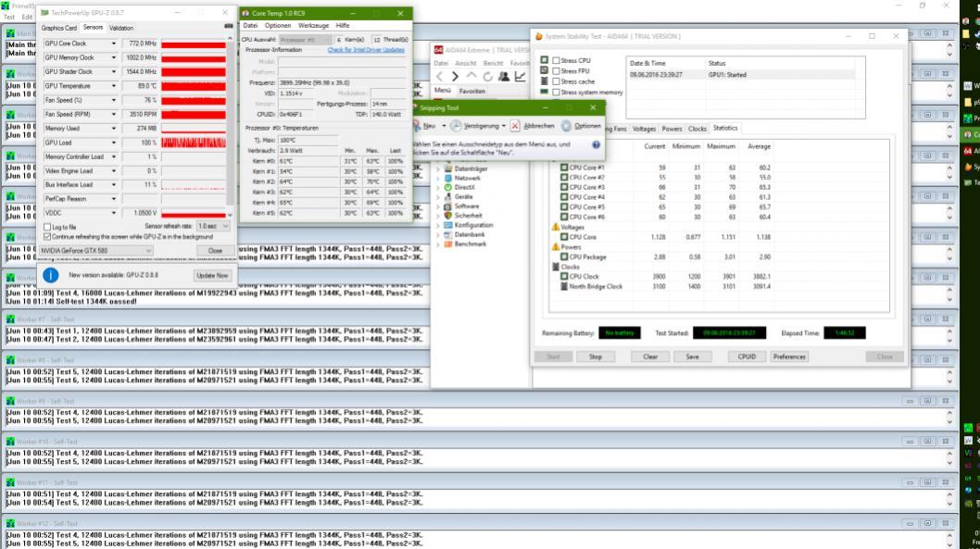Viewport: 980px width, 549px height.
Task: Click Check for Intel Driver Updates link
Action: point(366,50)
